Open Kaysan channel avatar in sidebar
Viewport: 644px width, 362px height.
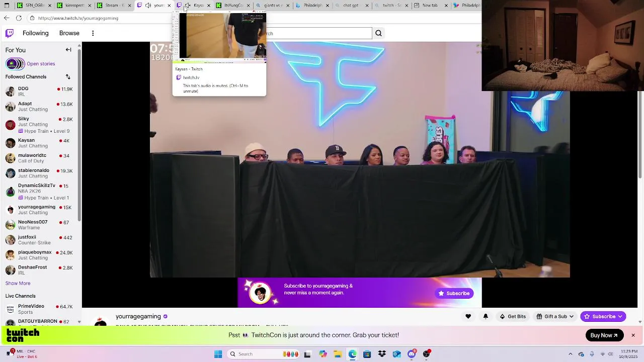coord(10,143)
